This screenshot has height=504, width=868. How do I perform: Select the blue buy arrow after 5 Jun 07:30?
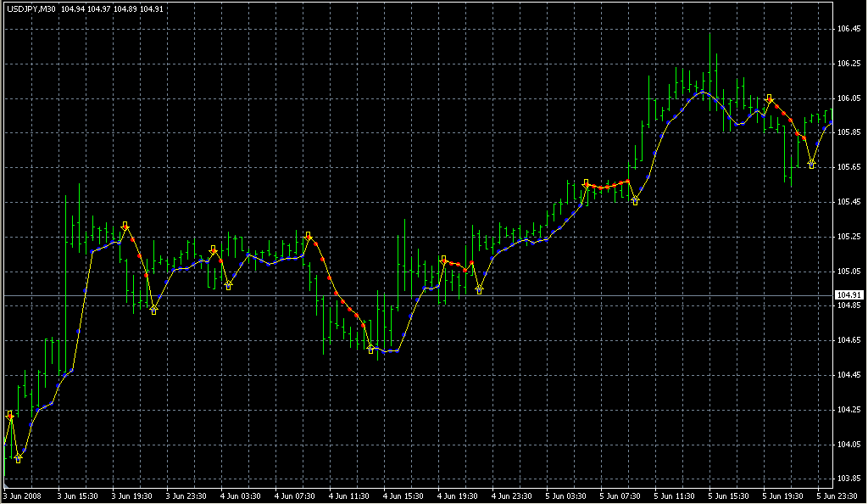click(635, 201)
